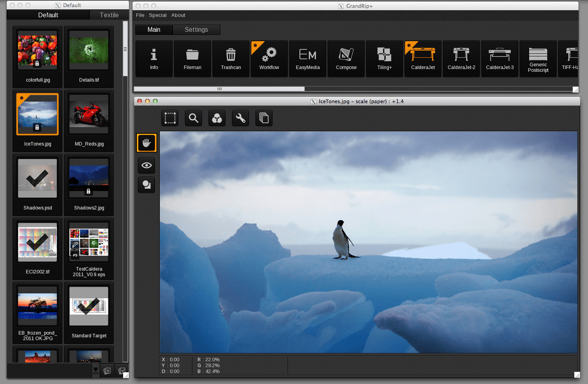This screenshot has width=588, height=384.
Task: Open the magnifier zoom control
Action: click(x=193, y=118)
